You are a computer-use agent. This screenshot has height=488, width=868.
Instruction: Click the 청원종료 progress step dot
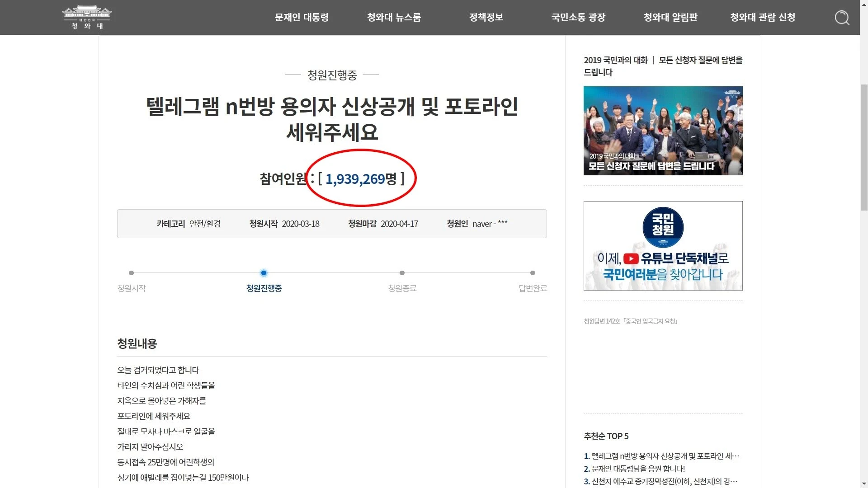coord(402,273)
